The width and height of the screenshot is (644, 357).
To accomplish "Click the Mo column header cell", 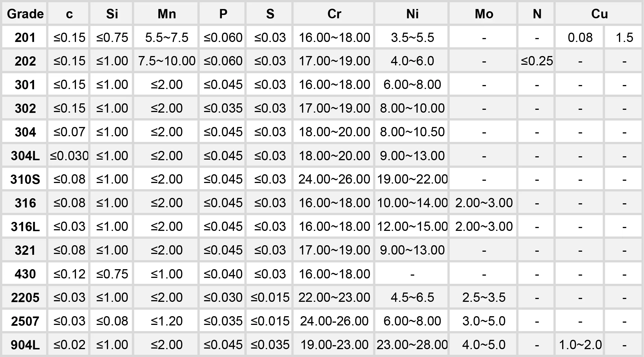I will (x=484, y=14).
